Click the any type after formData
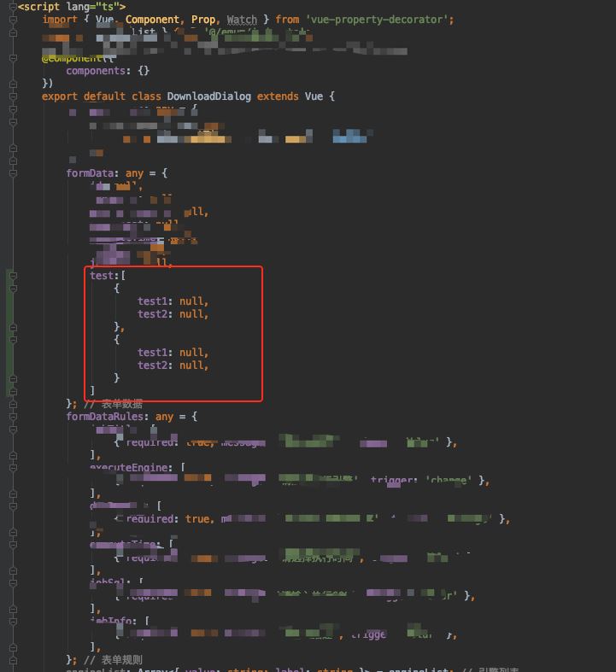Screen dimensions: 616x672 (x=134, y=173)
